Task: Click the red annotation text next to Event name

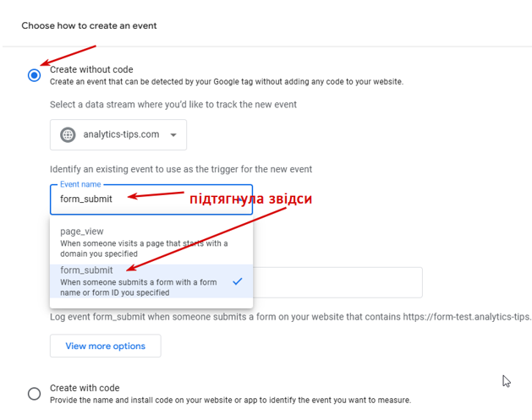Action: (250, 199)
